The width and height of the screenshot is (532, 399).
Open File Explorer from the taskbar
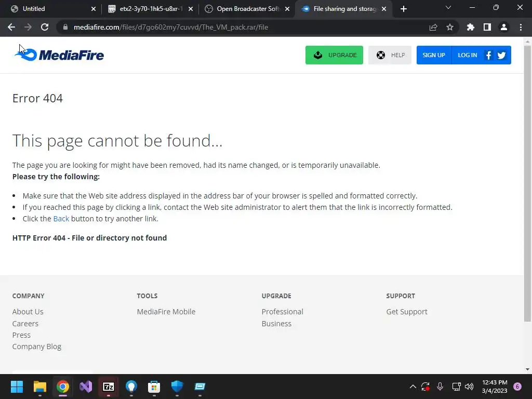pyautogui.click(x=39, y=387)
